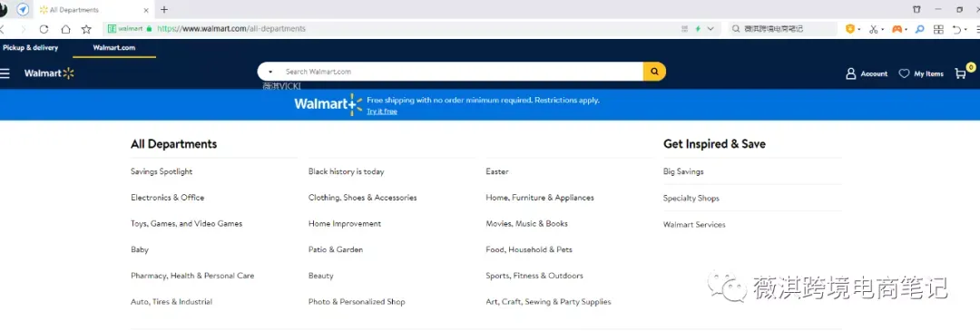Go to browser home page icon
This screenshot has width=980, height=331.
65,29
